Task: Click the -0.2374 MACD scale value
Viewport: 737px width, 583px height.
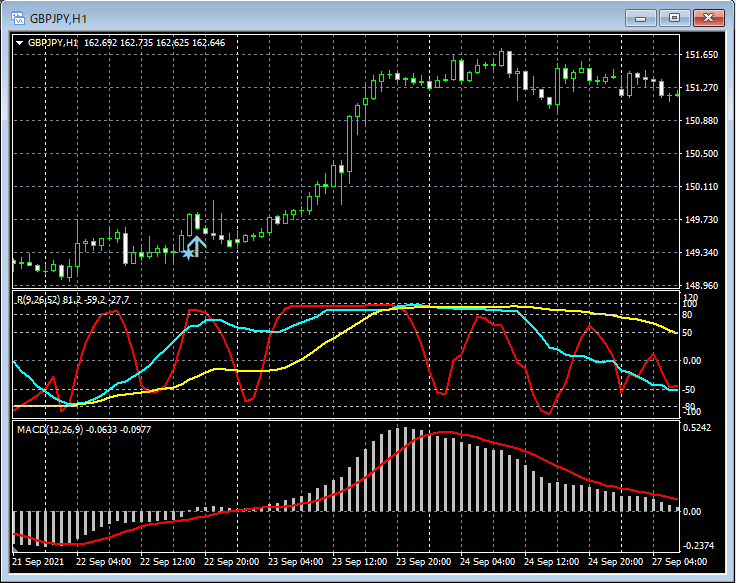Action: click(x=698, y=546)
